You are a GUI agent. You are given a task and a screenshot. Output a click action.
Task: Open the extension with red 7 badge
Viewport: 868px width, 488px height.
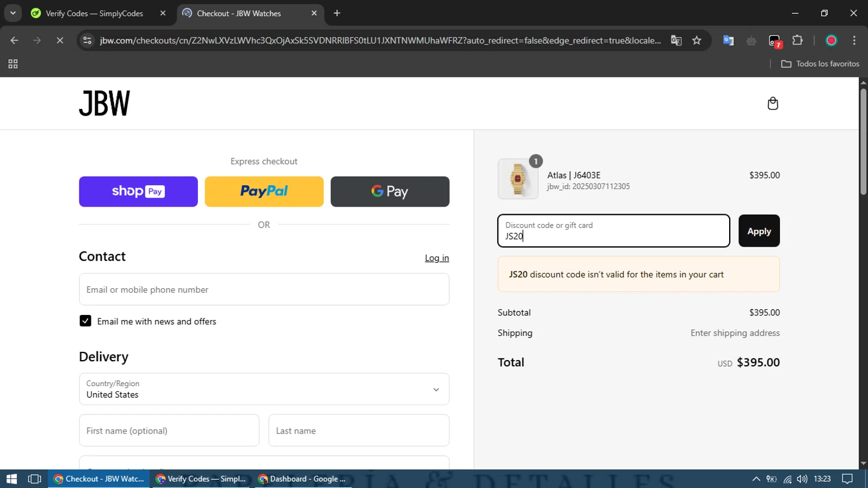coord(775,41)
